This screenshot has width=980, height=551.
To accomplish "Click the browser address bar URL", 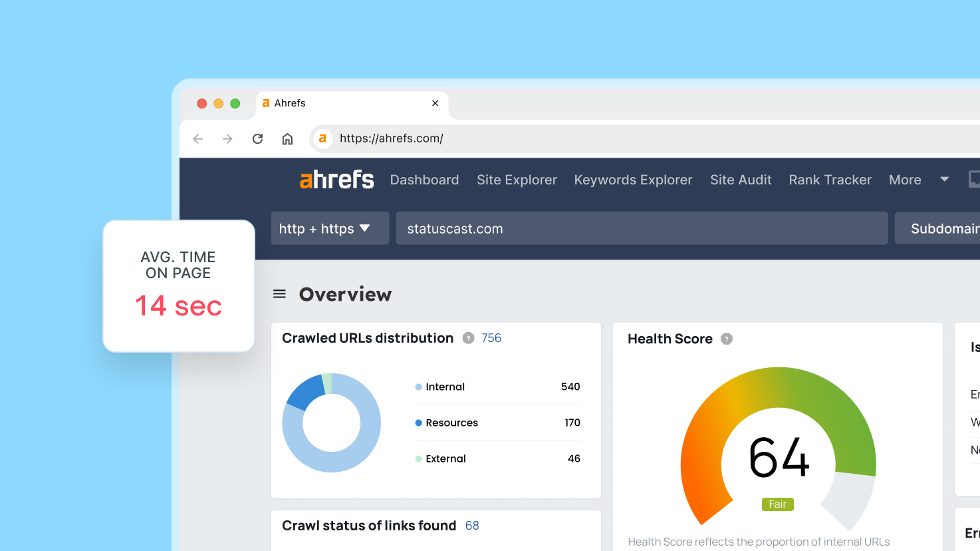I will click(391, 138).
